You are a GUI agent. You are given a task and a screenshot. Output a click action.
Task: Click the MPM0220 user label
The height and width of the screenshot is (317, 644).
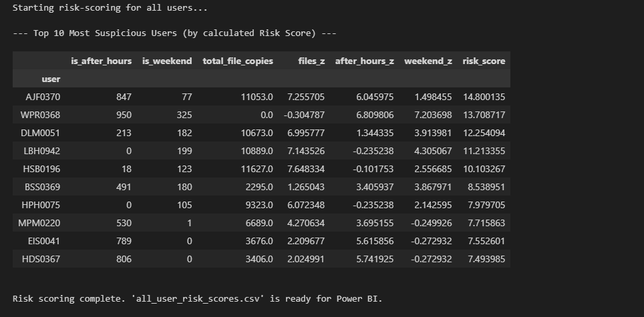click(41, 223)
